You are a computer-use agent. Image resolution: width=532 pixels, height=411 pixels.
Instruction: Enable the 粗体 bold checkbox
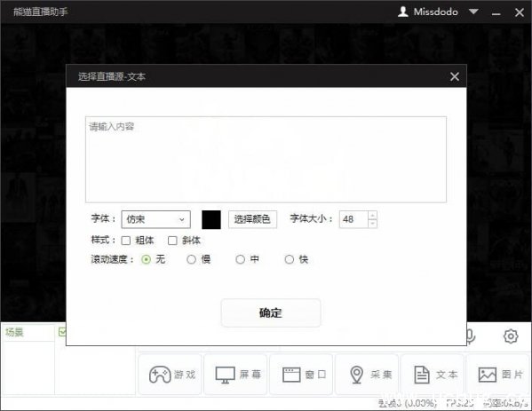pyautogui.click(x=126, y=241)
